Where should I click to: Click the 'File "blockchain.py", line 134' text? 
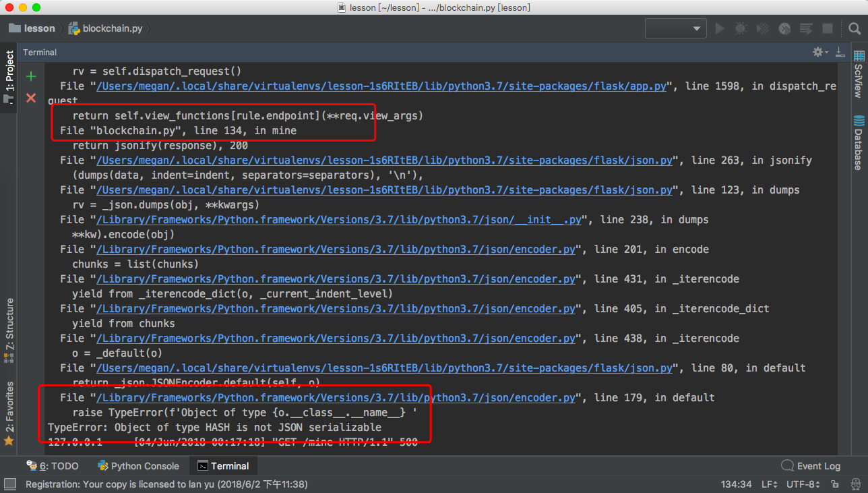(x=178, y=130)
